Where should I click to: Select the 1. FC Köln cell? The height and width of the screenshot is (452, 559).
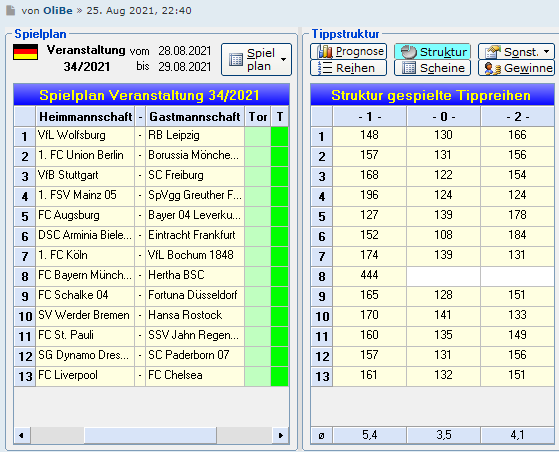point(85,256)
